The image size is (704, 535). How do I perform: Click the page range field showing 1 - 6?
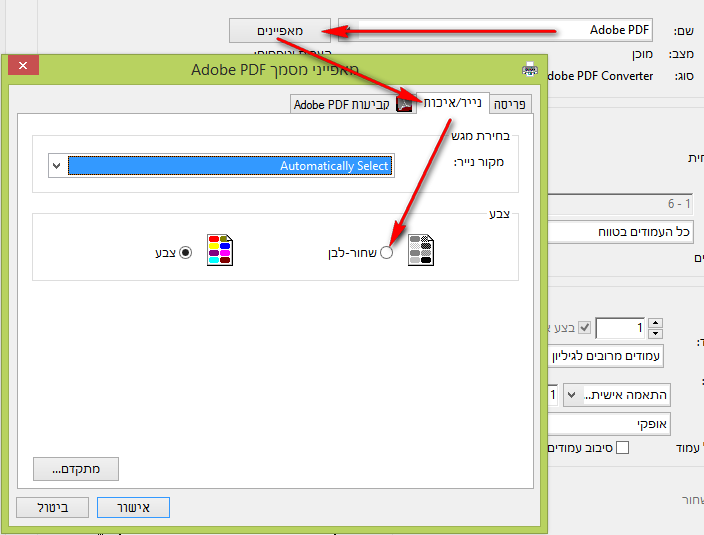point(620,204)
